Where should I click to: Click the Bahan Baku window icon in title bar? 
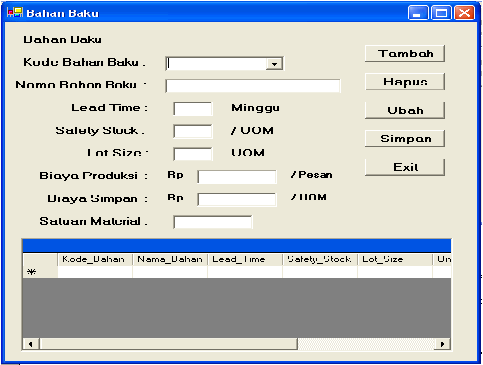coord(15,13)
